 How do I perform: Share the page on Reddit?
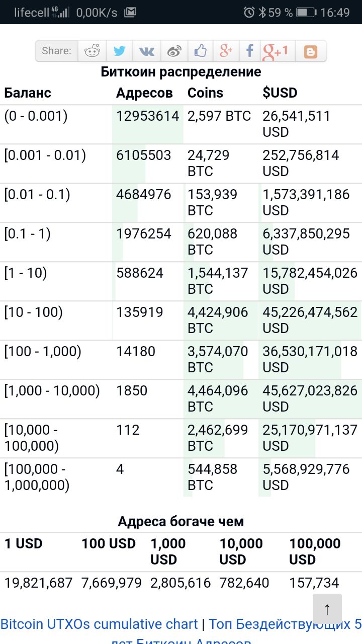coord(92,51)
